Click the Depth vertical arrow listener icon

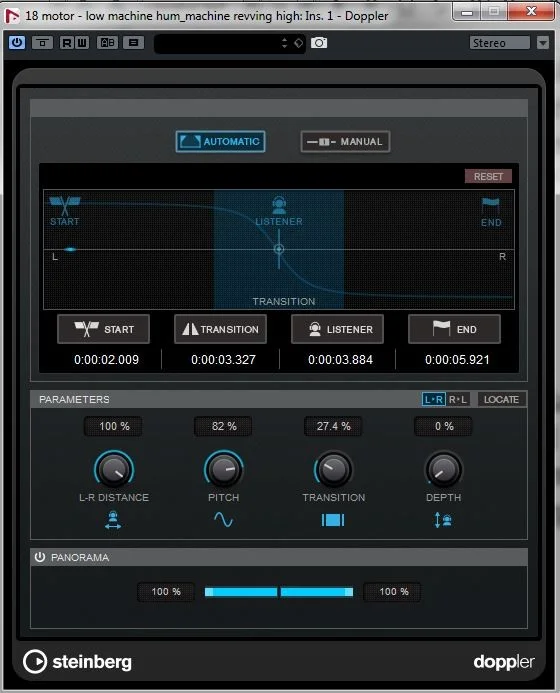443,520
